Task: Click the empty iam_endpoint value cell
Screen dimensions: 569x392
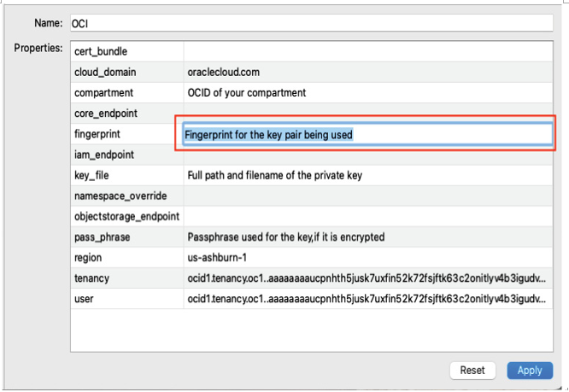Action: 368,155
